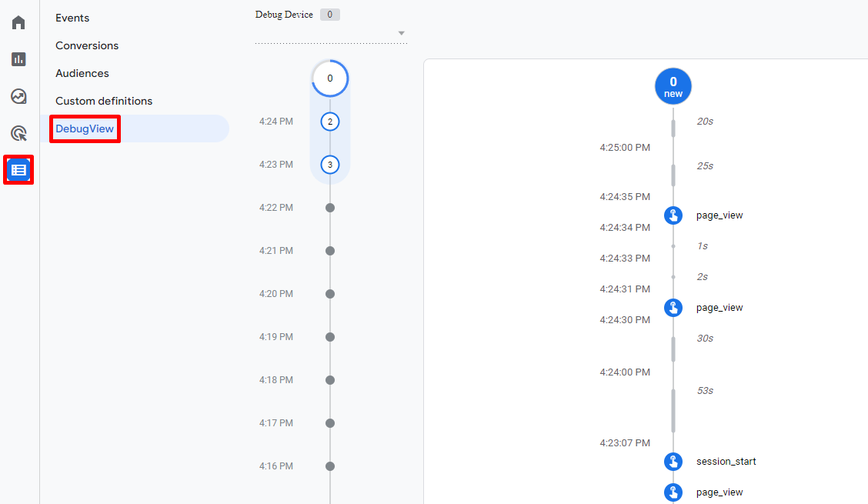
Task: Open the Home icon in the left rail
Action: 18,22
